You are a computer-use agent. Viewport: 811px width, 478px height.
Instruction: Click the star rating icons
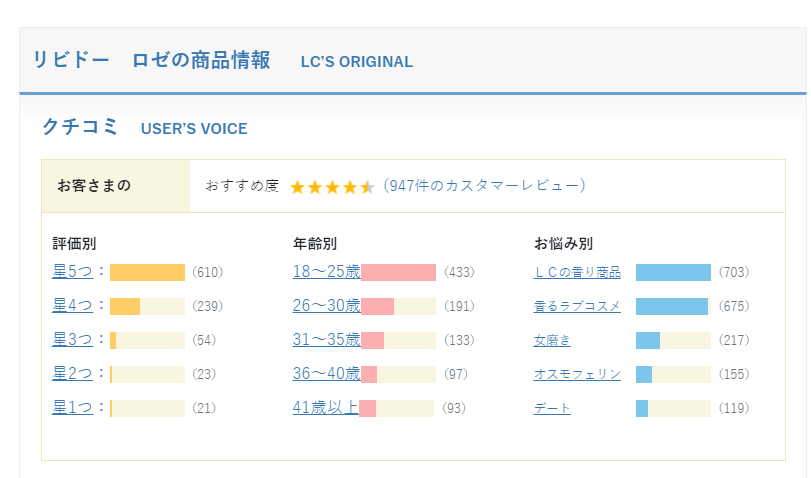[331, 187]
